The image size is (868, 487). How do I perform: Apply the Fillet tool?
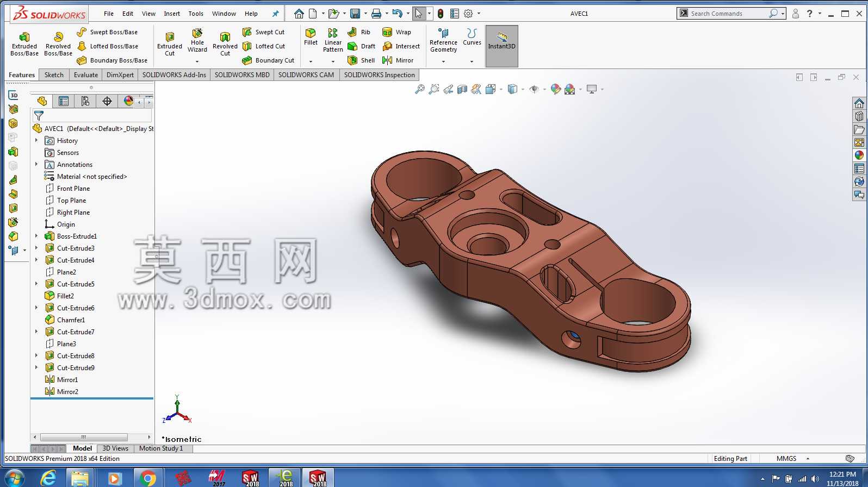point(311,37)
